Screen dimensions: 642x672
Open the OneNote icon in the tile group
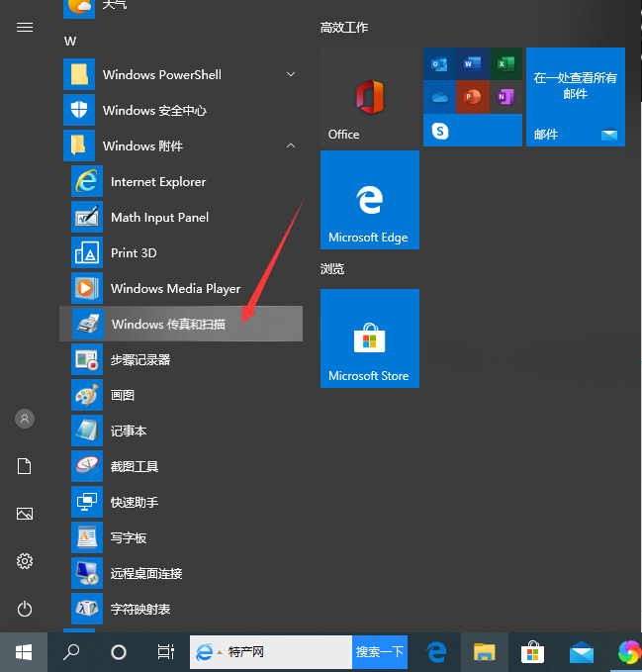pyautogui.click(x=505, y=97)
